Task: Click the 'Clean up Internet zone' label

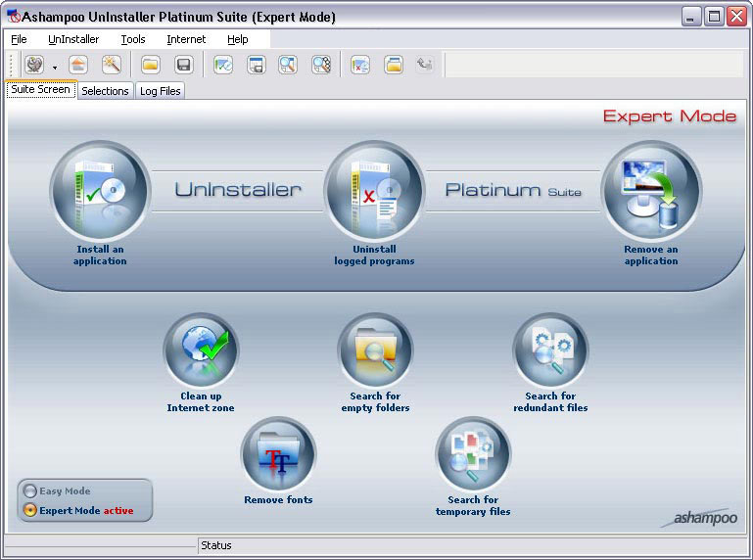Action: (201, 402)
